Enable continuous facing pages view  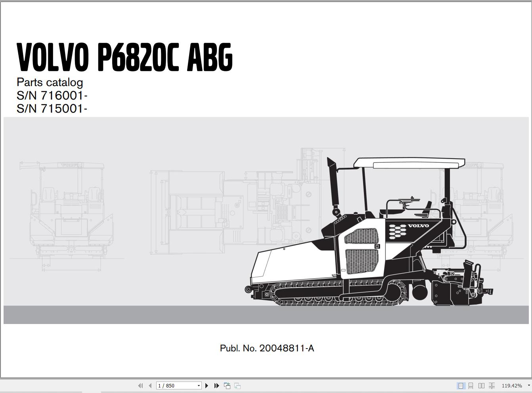[x=492, y=385]
